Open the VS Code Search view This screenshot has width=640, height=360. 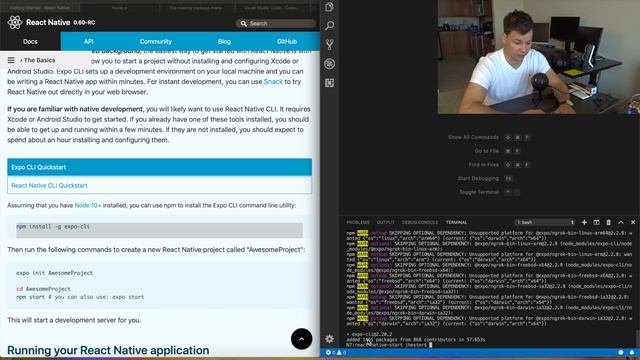(329, 26)
